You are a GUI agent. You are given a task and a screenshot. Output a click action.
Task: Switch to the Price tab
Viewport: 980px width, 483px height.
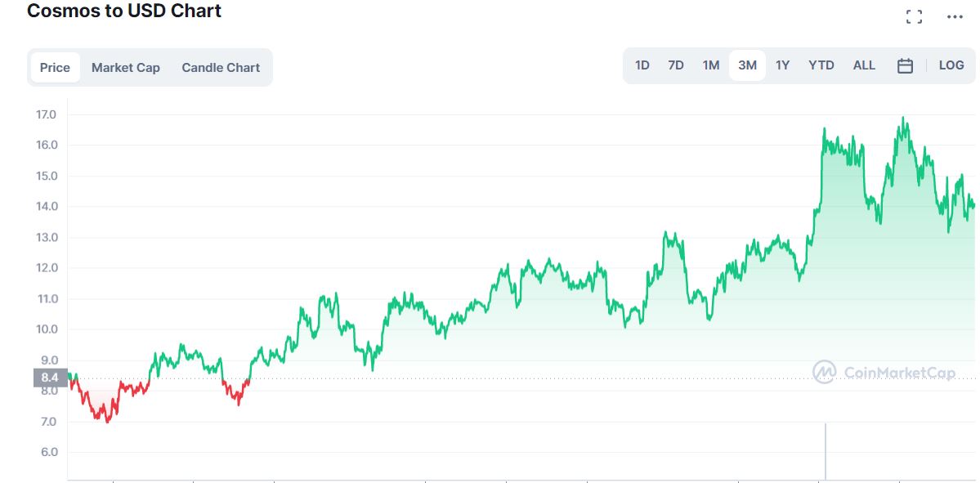[55, 68]
